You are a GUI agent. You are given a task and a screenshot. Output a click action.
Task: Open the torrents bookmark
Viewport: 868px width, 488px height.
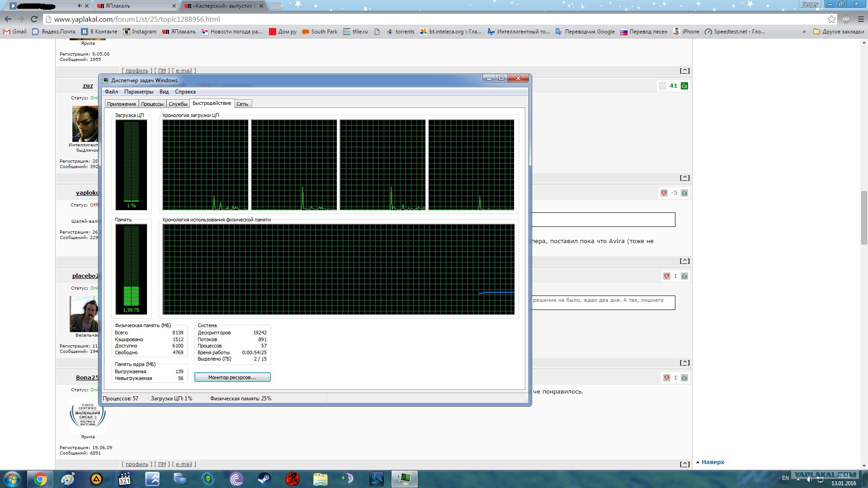[x=400, y=32]
